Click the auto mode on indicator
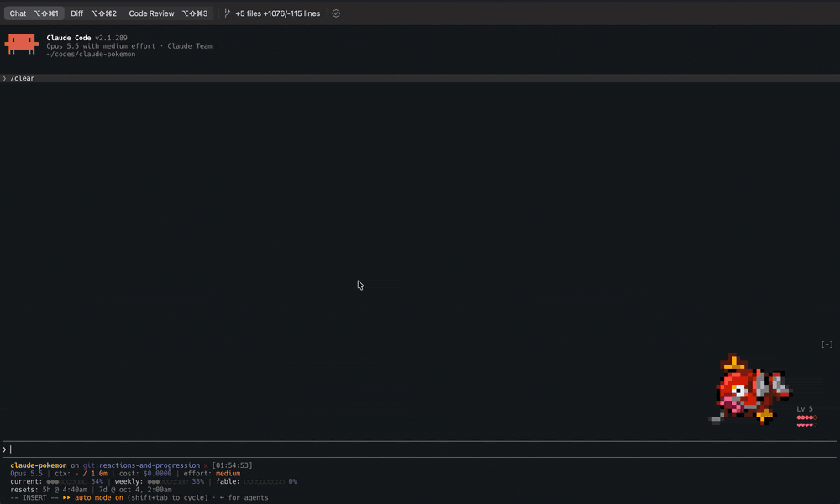The image size is (840, 504). pos(93,497)
